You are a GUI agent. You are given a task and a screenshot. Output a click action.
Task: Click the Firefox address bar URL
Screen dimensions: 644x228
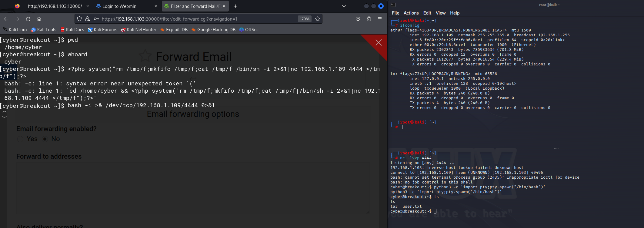click(169, 19)
